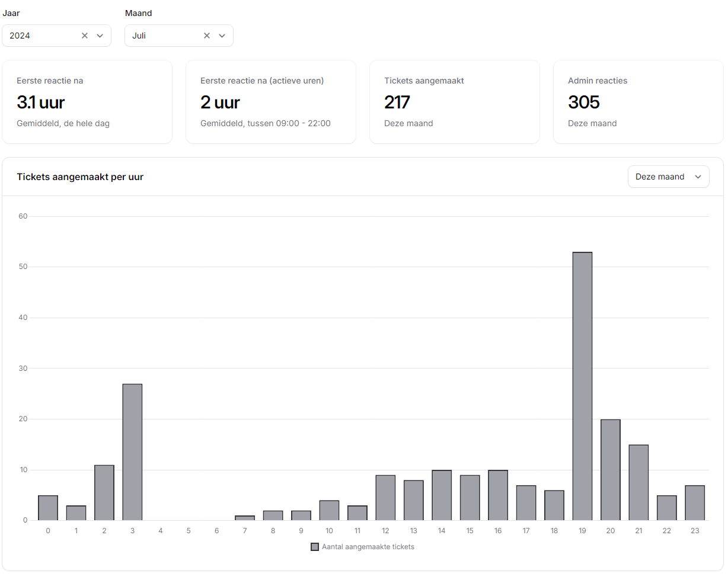Click the Maand input field showing Juli
Screen dimensions: 728x580
click(163, 36)
